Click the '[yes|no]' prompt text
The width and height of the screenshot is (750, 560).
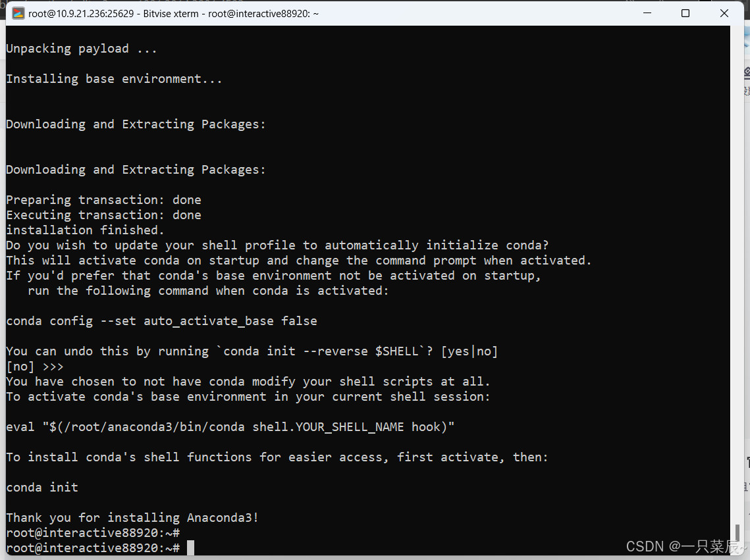click(x=469, y=351)
